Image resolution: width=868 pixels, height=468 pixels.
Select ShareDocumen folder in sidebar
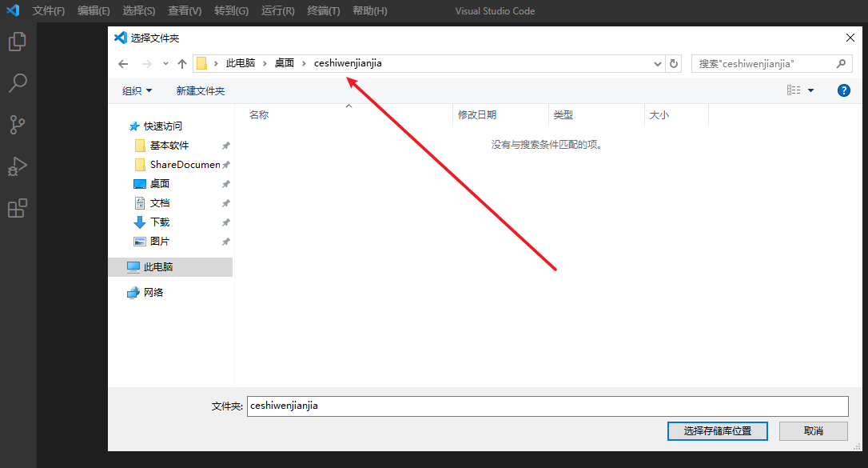[185, 165]
